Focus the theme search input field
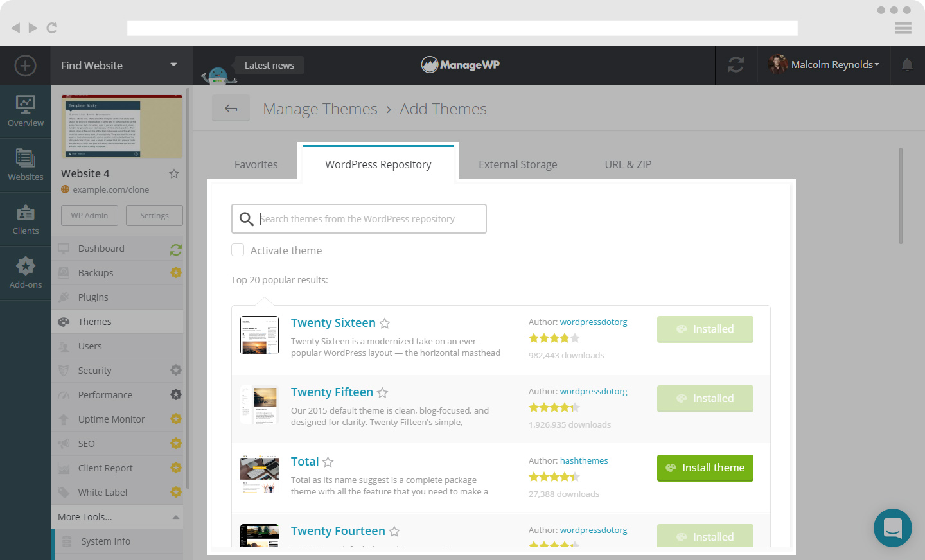The height and width of the screenshot is (560, 925). coord(359,218)
